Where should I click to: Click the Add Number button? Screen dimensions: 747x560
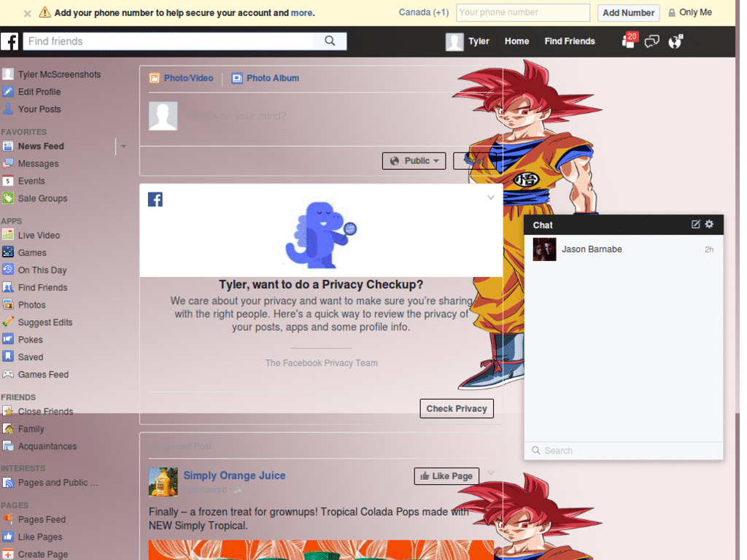[x=628, y=12]
